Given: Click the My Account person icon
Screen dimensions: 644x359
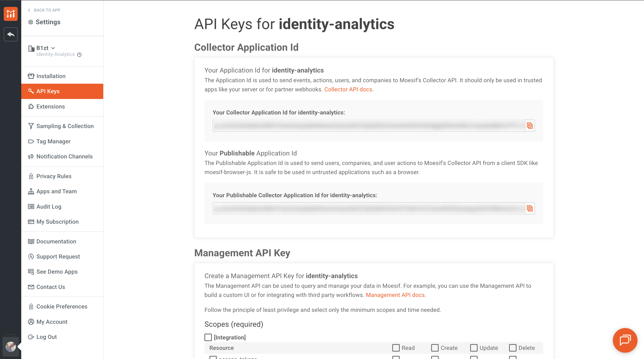Looking at the screenshot, I should coord(31,322).
